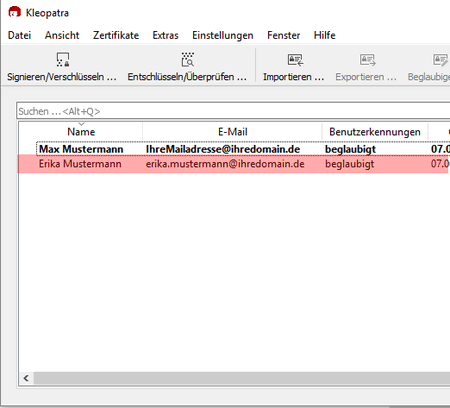
Task: Click IhreMailadresse@ihredomain.de email cell
Action: pyautogui.click(x=223, y=149)
